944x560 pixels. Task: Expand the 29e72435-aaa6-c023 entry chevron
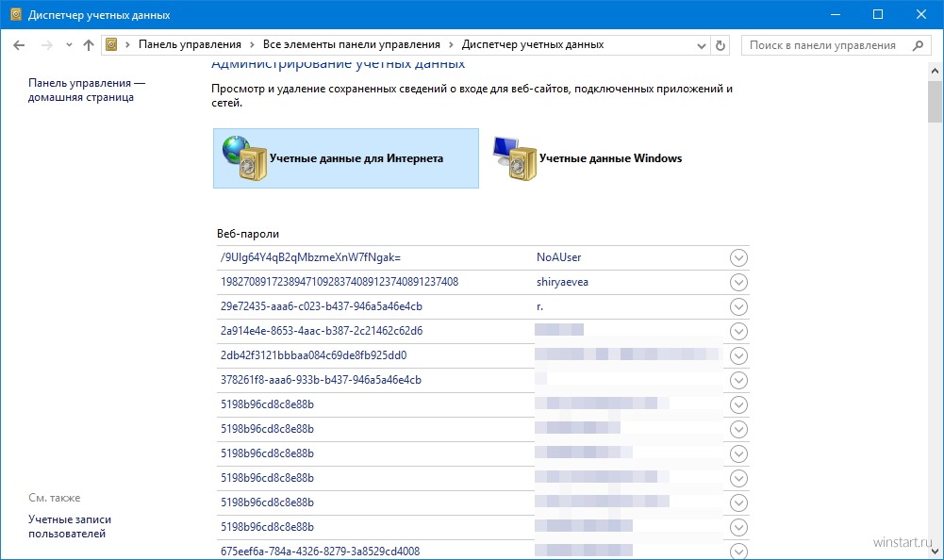[738, 307]
